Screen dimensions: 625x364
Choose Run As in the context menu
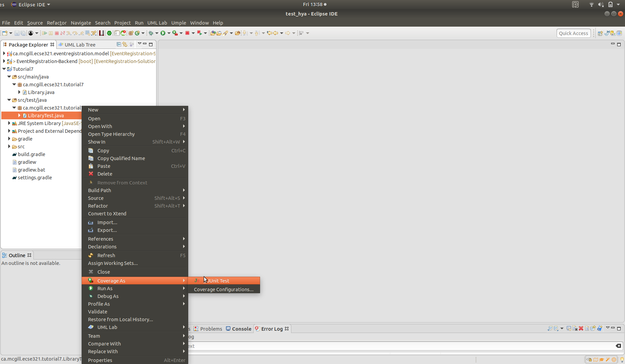[x=105, y=289]
